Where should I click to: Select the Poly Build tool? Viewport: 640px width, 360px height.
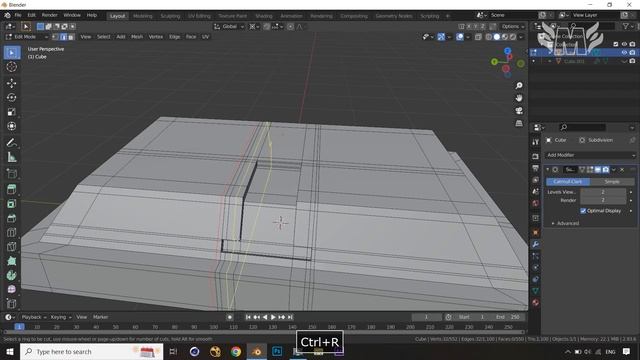[x=11, y=261]
